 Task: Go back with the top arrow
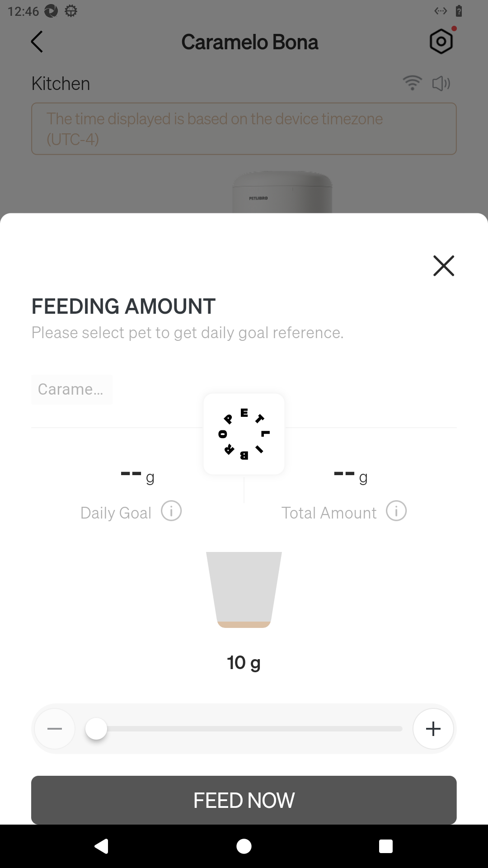(x=37, y=42)
